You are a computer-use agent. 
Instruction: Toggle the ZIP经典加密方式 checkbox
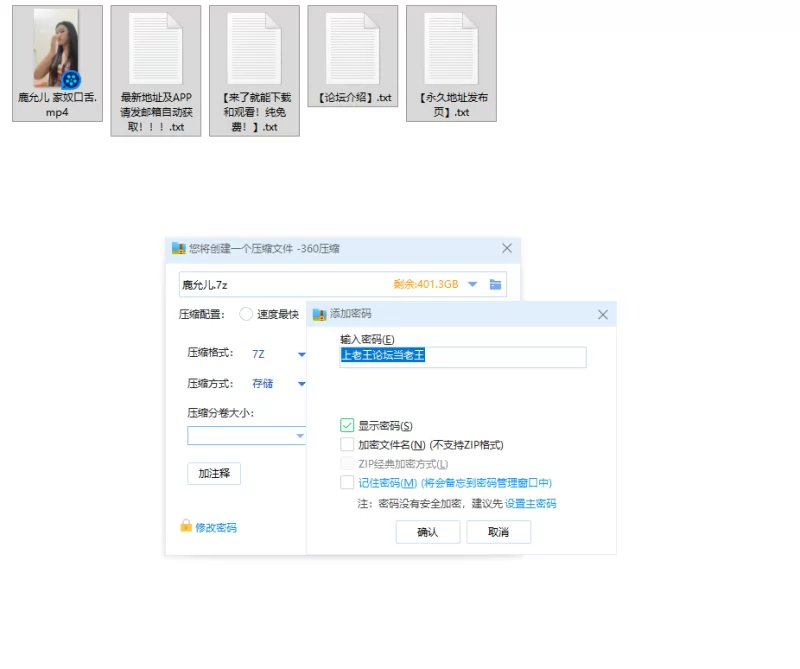(x=347, y=463)
